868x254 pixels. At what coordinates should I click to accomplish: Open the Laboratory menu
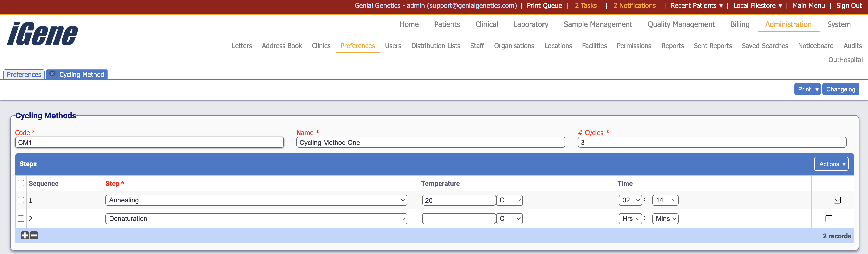pos(531,24)
